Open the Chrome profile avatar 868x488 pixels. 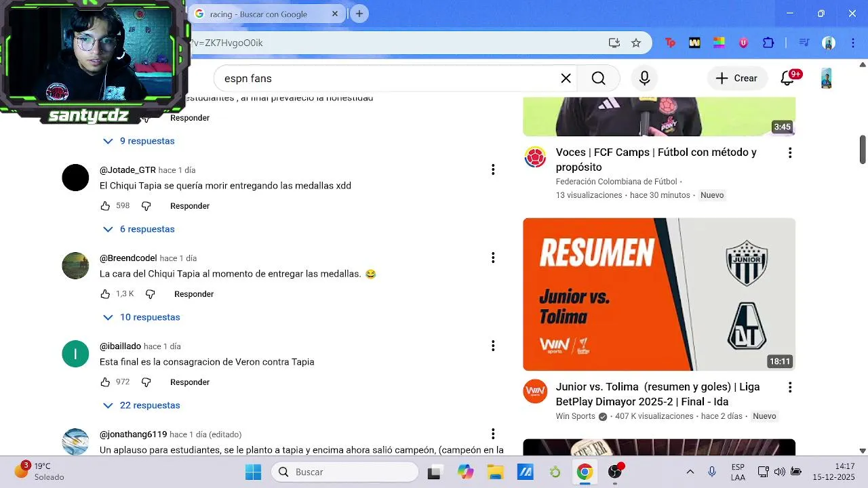(829, 43)
